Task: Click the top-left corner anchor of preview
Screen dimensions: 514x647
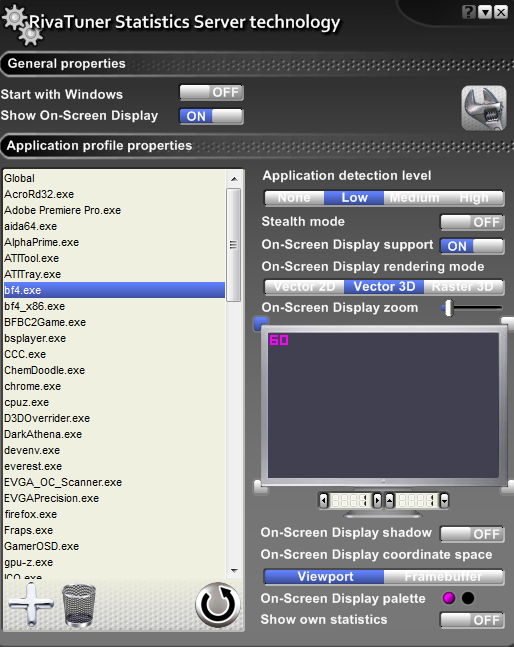Action: coord(261,324)
